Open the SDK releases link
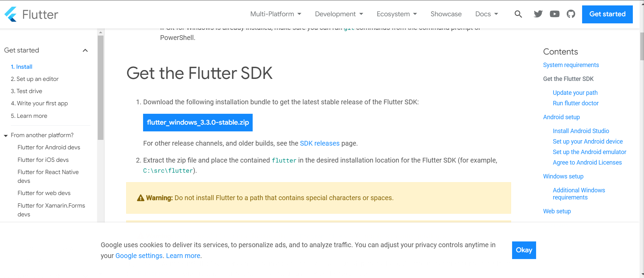 point(320,143)
